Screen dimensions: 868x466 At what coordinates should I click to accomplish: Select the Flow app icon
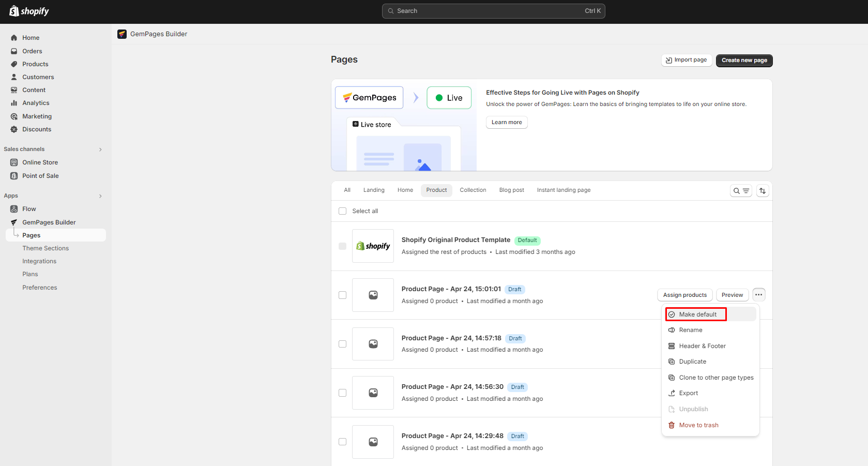pos(14,208)
